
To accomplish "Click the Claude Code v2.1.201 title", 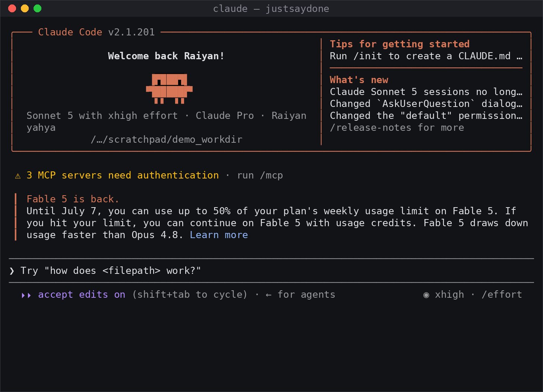I will (97, 32).
